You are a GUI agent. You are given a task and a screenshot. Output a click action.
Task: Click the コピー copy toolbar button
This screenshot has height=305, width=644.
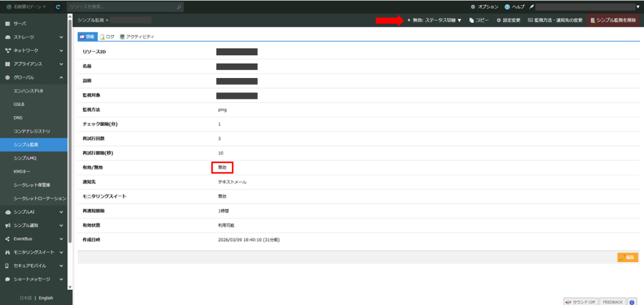479,20
